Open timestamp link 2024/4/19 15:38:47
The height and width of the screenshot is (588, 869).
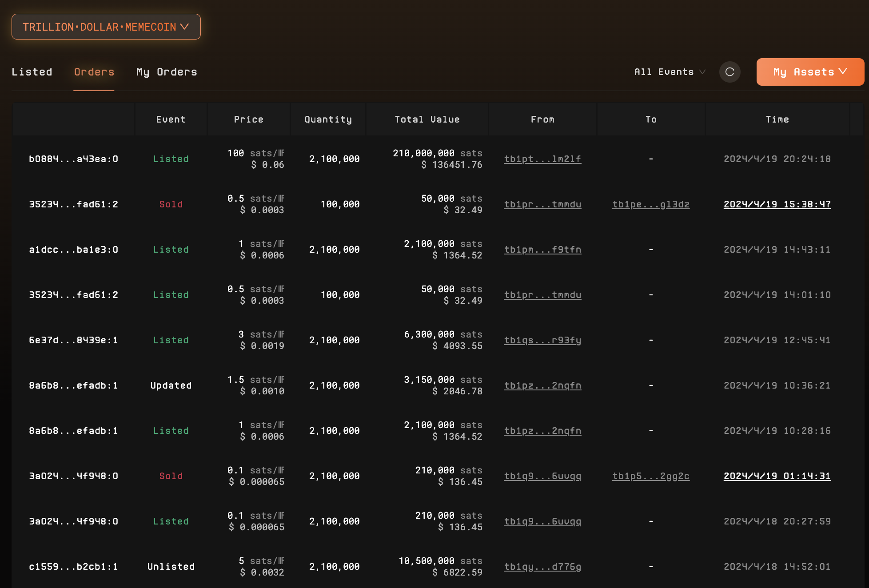tap(777, 204)
